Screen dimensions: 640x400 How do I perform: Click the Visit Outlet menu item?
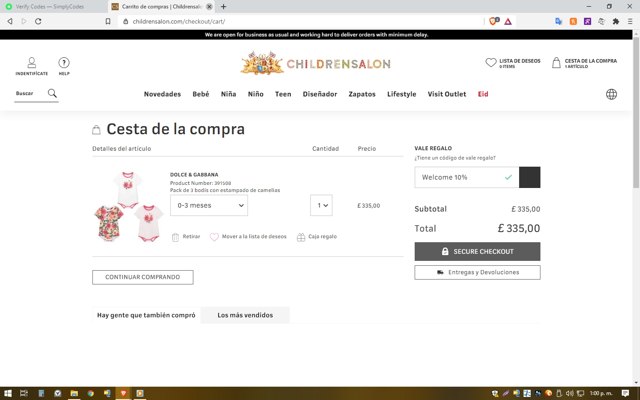coord(447,94)
